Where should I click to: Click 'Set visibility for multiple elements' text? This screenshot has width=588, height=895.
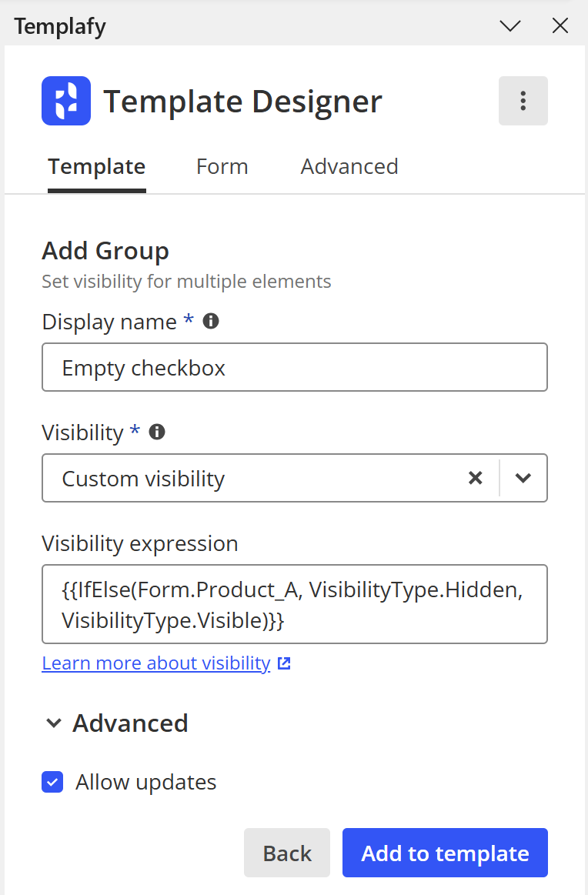[186, 282]
